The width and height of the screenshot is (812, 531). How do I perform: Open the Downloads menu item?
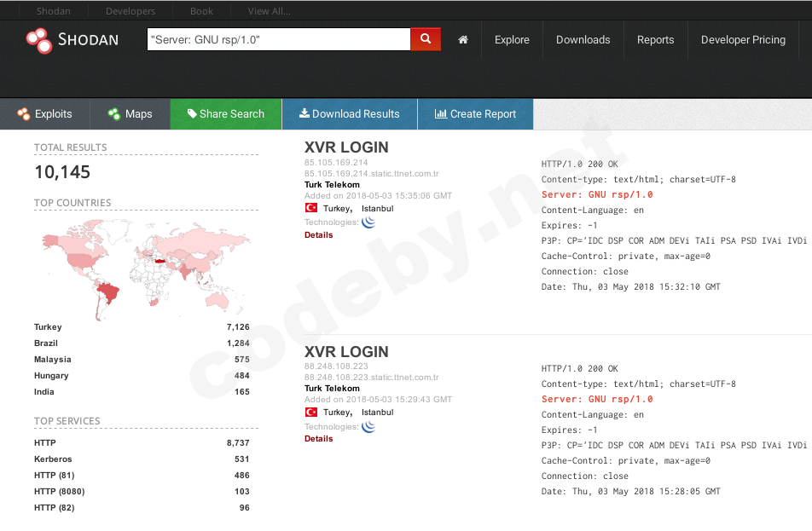[583, 40]
